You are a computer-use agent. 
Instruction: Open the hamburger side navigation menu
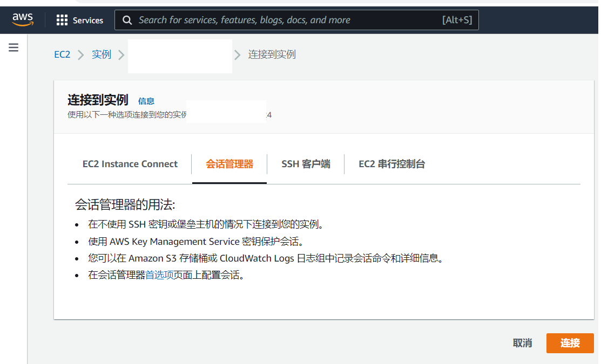coord(13,47)
